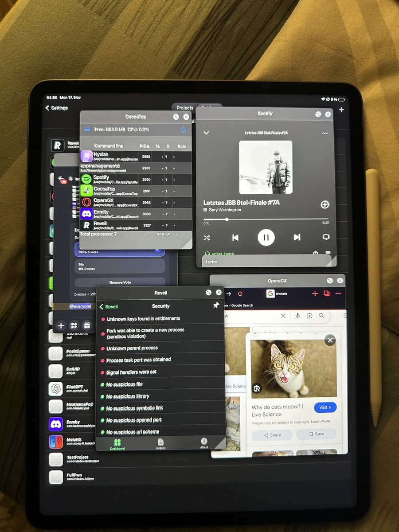Click Remove Vote in Enmity poll
The height and width of the screenshot is (532, 399).
point(120,282)
